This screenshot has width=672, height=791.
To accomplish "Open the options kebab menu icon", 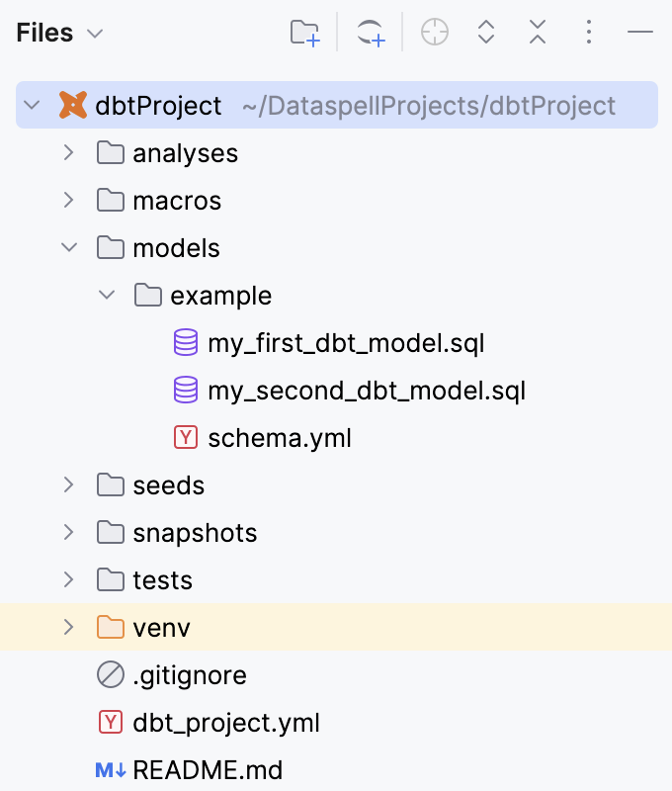I will (x=588, y=33).
